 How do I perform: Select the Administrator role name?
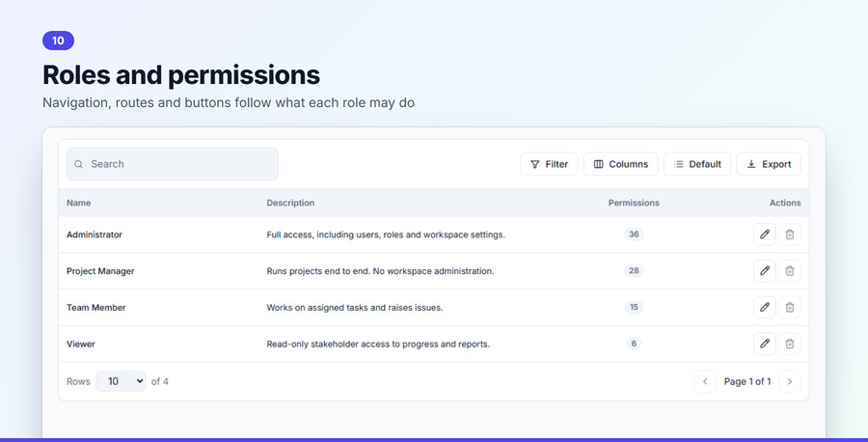coord(95,235)
